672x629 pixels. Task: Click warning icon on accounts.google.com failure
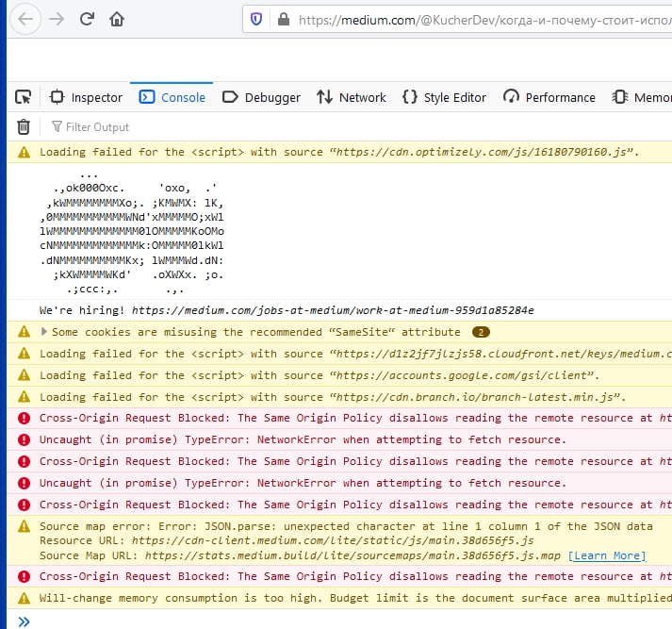click(24, 375)
